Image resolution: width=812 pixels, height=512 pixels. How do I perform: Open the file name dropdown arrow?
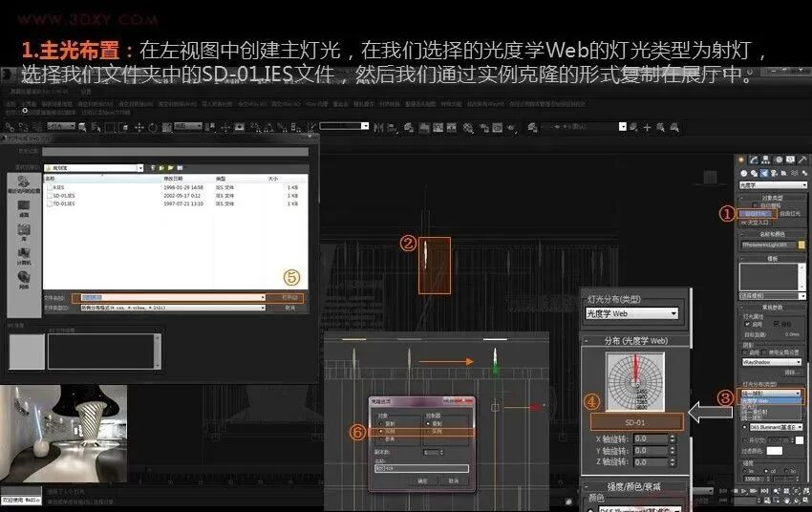click(263, 298)
